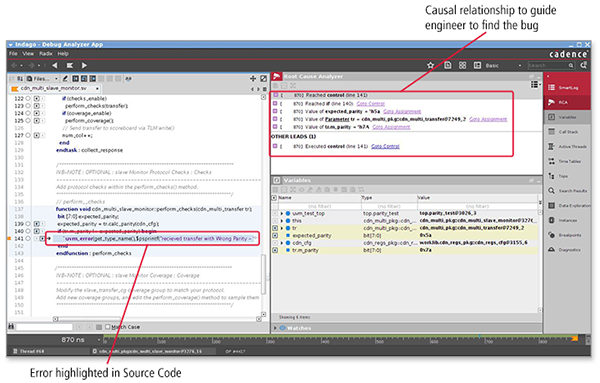Viewport: 600px width, 383px height.
Task: Expand the this variable row
Action: (282, 221)
